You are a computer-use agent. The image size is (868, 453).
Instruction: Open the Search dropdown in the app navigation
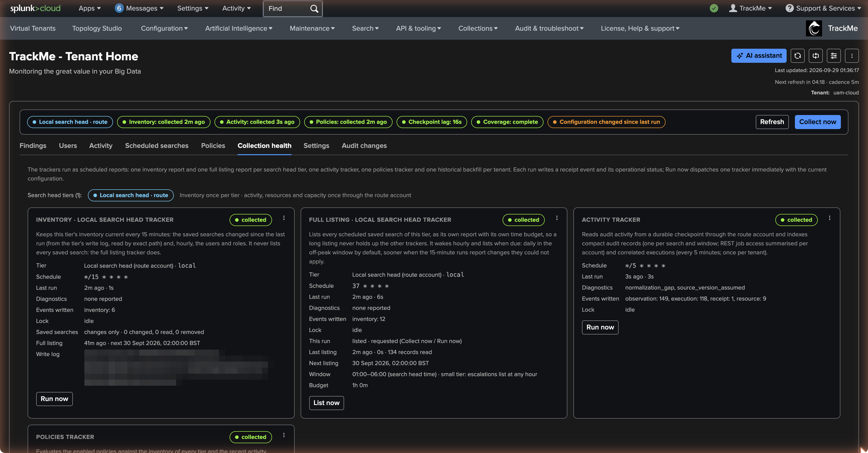365,28
